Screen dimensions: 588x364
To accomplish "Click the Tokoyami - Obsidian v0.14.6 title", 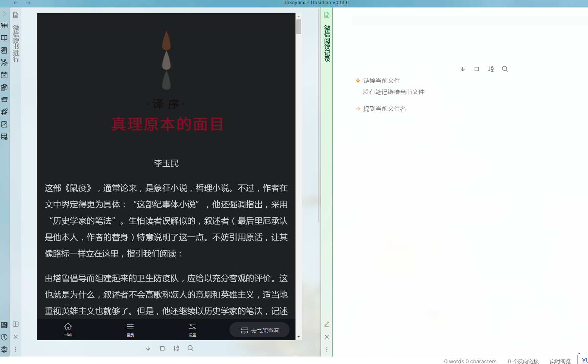I will tap(316, 3).
